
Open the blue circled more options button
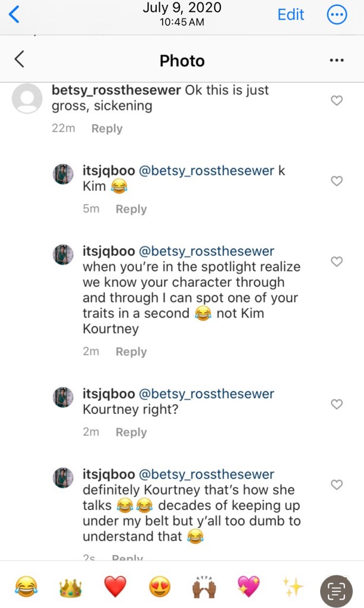(x=337, y=15)
